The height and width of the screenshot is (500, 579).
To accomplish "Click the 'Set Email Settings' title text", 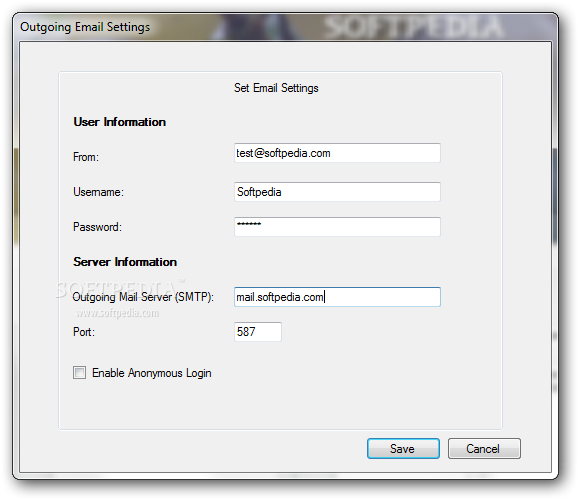I will [x=276, y=88].
